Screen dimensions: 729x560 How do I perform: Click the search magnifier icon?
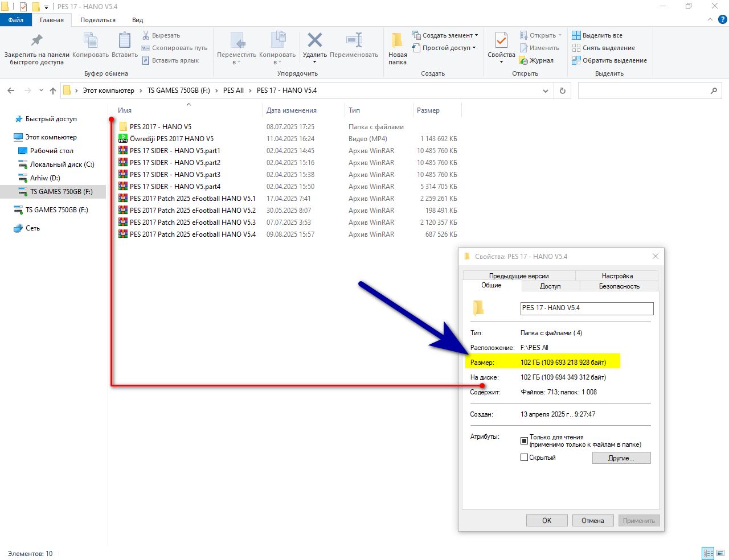714,90
